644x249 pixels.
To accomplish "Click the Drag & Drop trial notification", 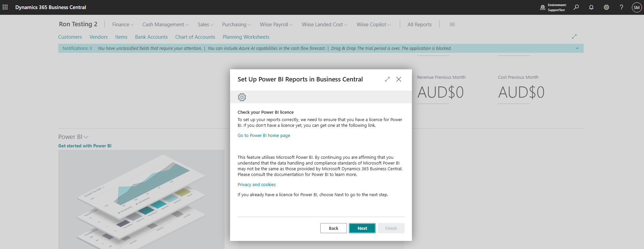I will [391, 48].
